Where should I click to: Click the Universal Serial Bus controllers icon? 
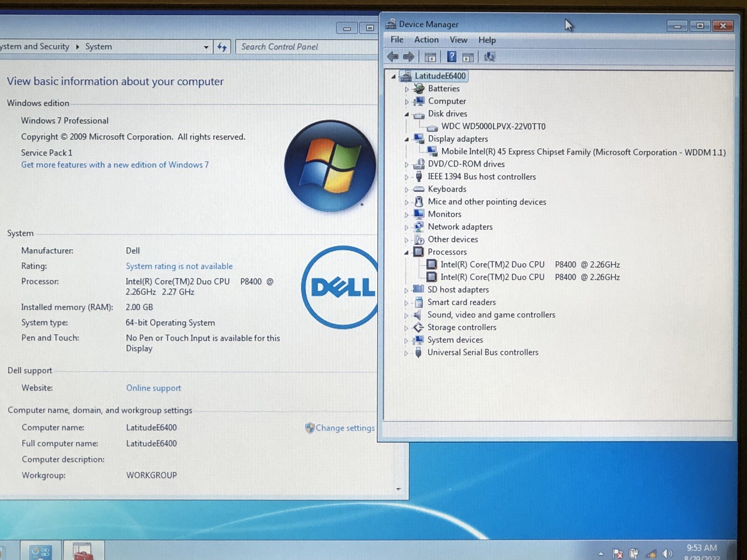418,352
